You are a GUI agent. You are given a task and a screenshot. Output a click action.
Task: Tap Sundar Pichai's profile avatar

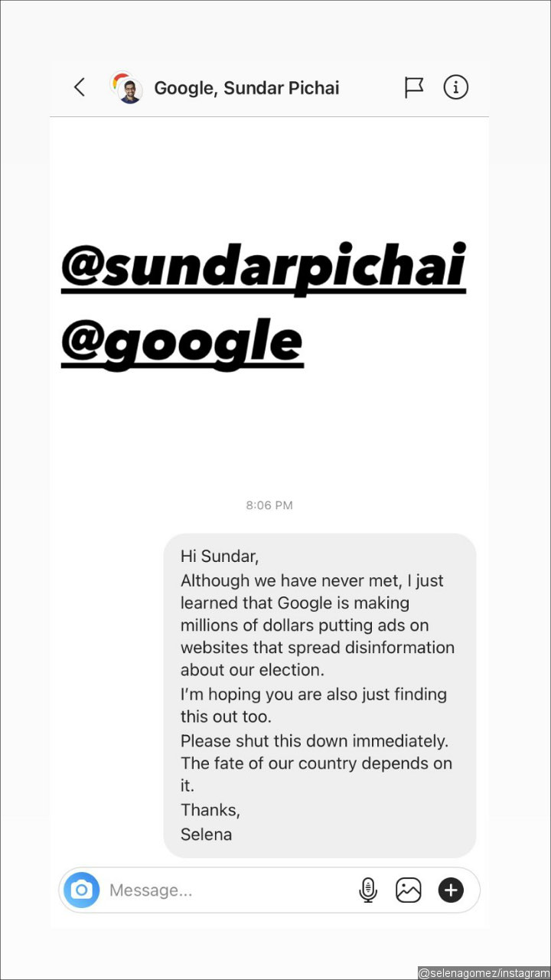pos(128,88)
